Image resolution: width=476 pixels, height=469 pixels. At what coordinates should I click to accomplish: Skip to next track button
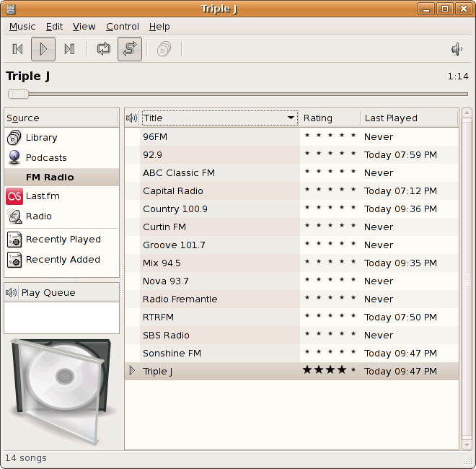click(69, 49)
